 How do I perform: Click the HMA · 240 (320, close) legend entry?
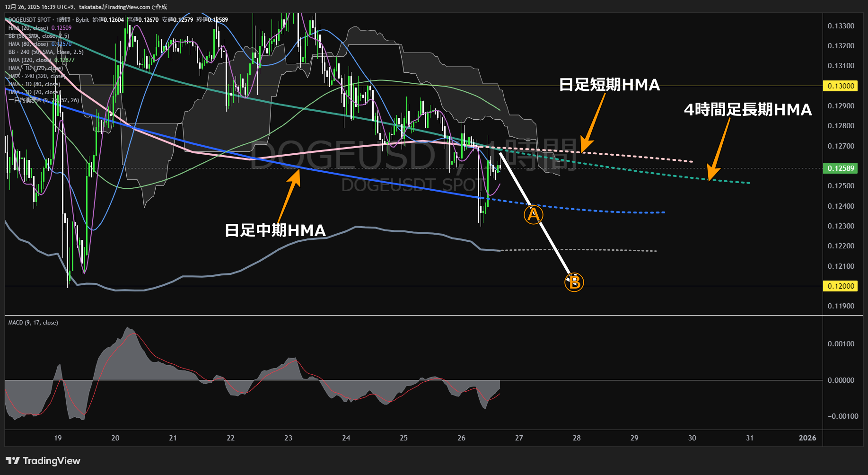coord(37,76)
